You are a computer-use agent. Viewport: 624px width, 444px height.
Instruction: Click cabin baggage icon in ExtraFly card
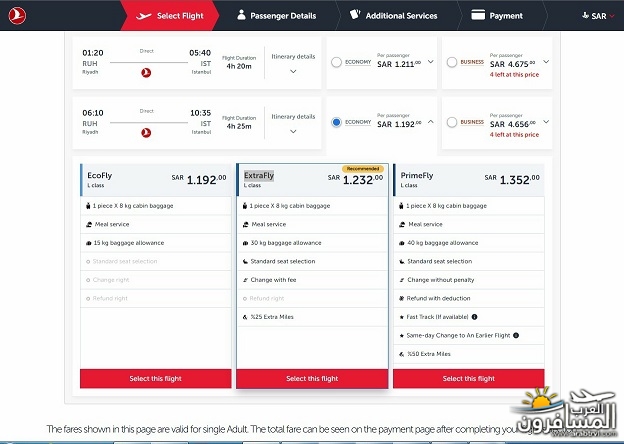point(245,206)
